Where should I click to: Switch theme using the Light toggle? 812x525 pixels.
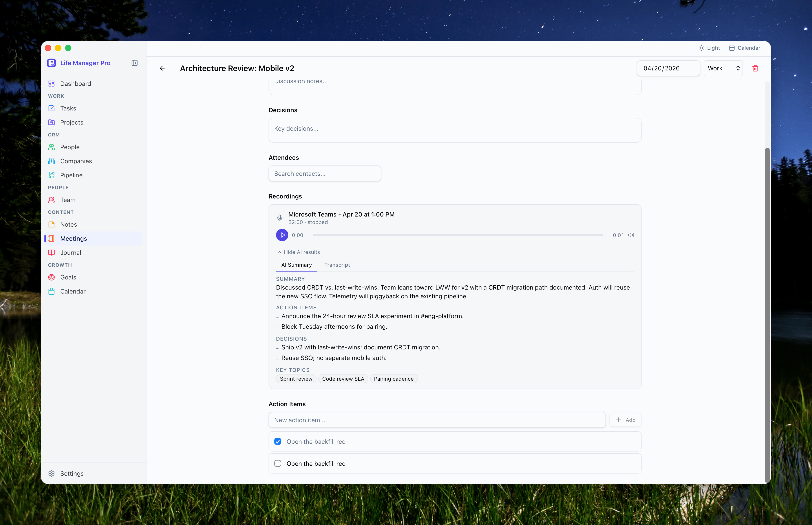tap(709, 48)
